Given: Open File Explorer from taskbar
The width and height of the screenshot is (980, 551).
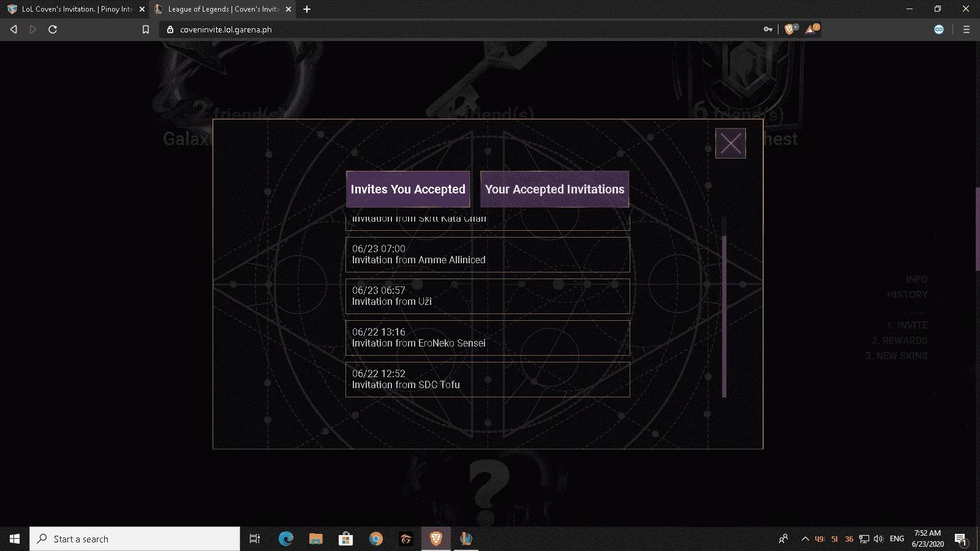Looking at the screenshot, I should tap(315, 539).
